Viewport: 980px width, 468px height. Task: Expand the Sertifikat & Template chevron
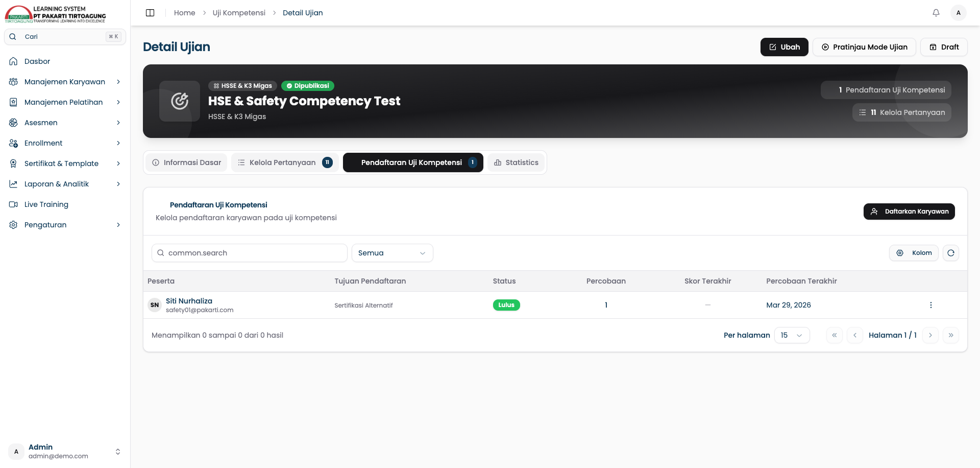[118, 163]
